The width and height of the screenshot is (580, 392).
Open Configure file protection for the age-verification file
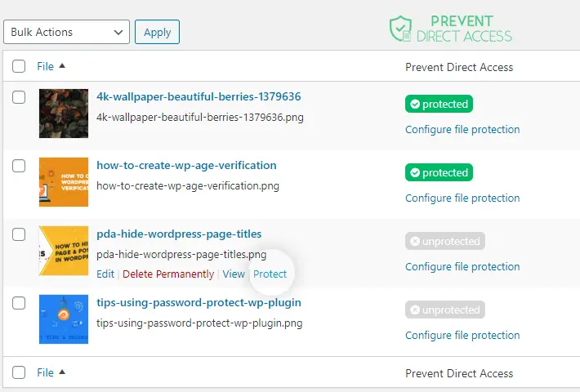point(462,198)
